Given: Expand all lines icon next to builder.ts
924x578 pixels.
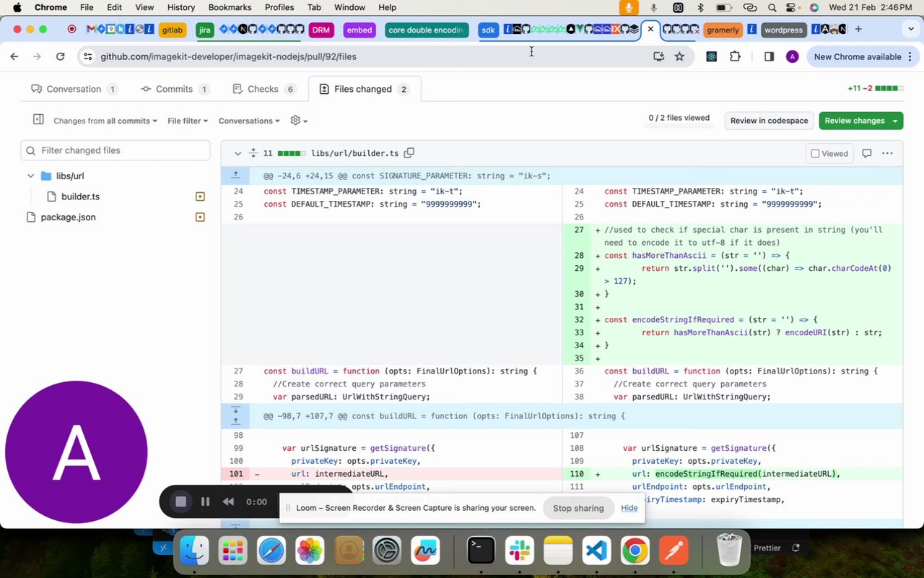Looking at the screenshot, I should (x=253, y=153).
